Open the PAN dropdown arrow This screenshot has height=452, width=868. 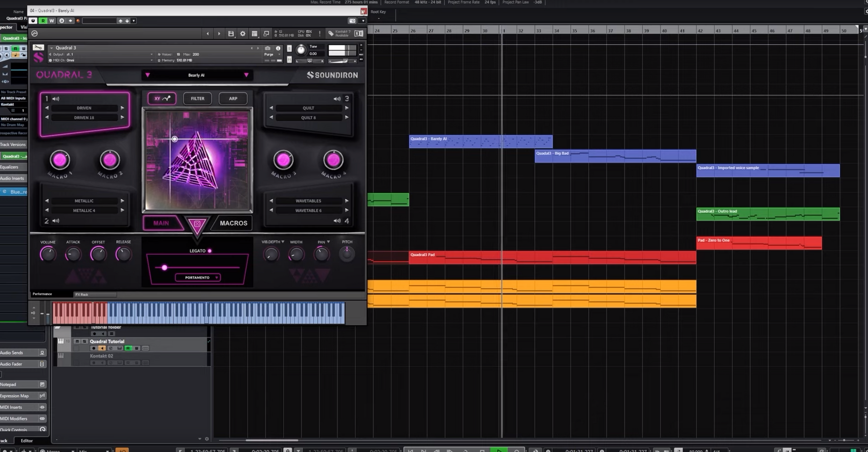[328, 242]
